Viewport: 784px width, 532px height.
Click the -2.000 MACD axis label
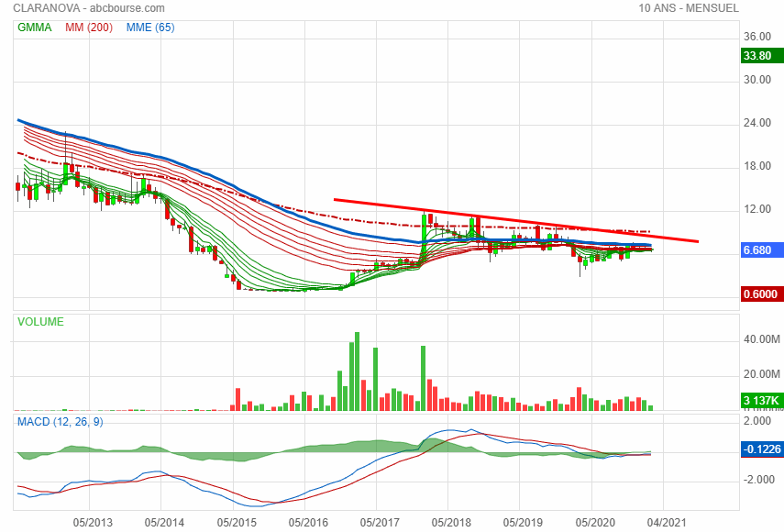(757, 480)
